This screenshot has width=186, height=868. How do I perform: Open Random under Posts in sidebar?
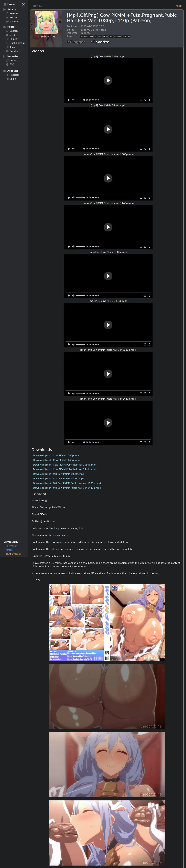click(14, 51)
